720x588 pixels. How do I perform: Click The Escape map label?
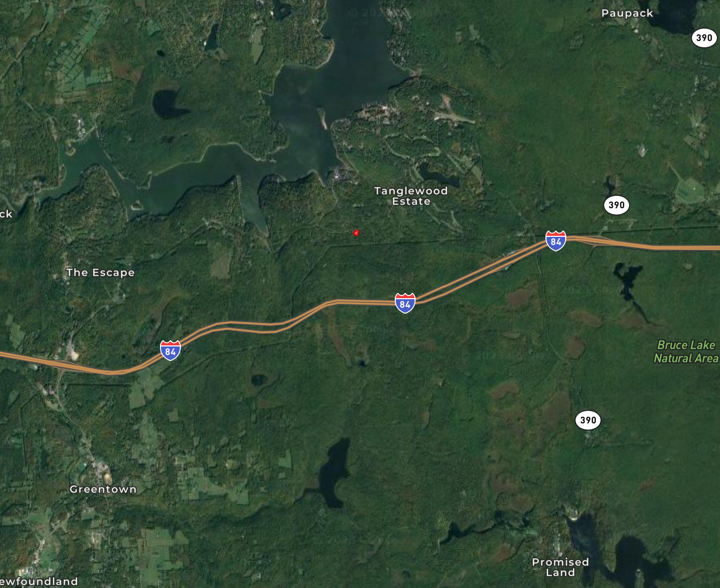coord(100,273)
